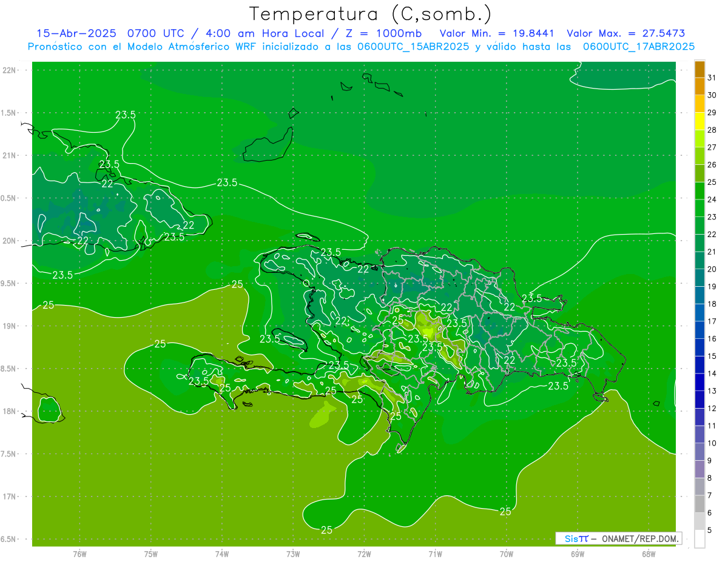Image resolution: width=728 pixels, height=562 pixels.
Task: Click the '22N' latitude axis label
Action: click(9, 70)
